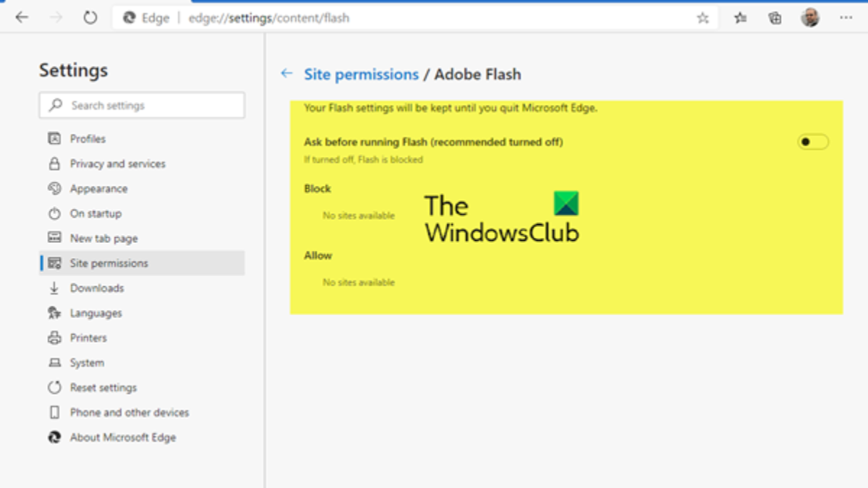
Task: Click the System laptop icon
Action: point(54,363)
